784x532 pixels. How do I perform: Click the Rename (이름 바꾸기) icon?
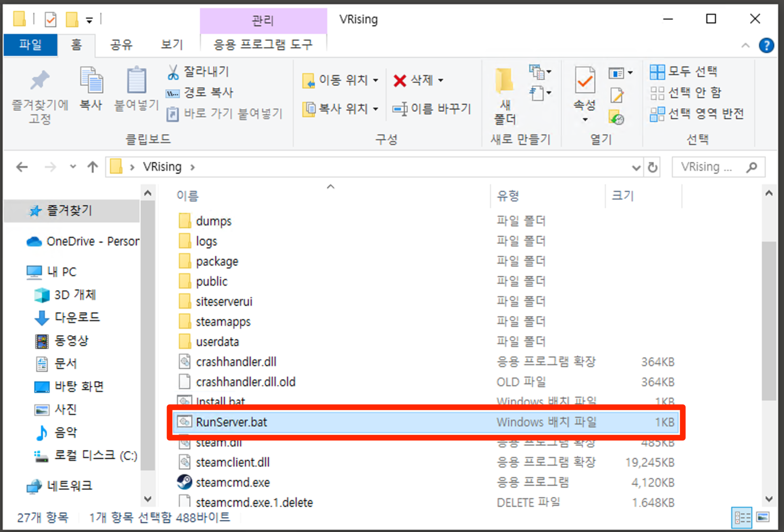tap(400, 109)
